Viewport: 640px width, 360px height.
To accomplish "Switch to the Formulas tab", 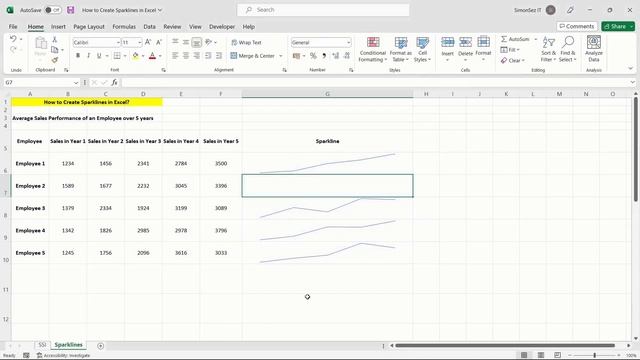I will coord(124,27).
